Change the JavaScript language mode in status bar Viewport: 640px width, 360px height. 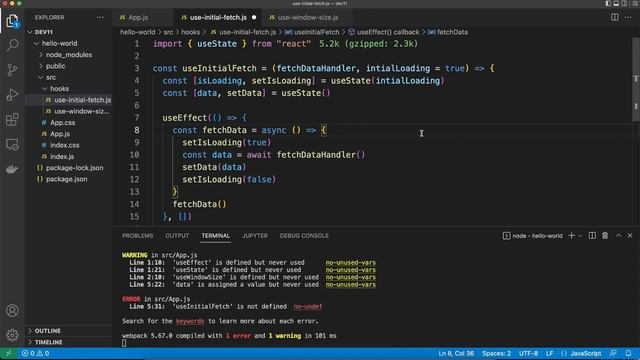(x=586, y=353)
